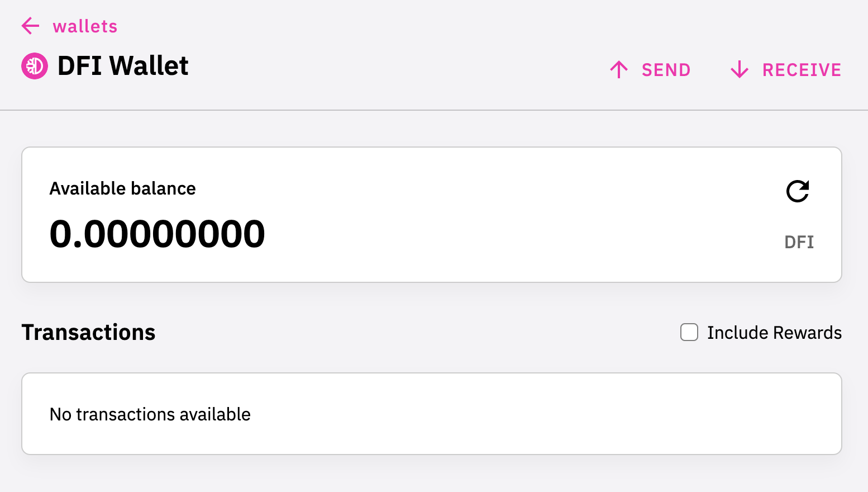868x492 pixels.
Task: Click the back arrow icon beside wallets
Action: pos(30,26)
